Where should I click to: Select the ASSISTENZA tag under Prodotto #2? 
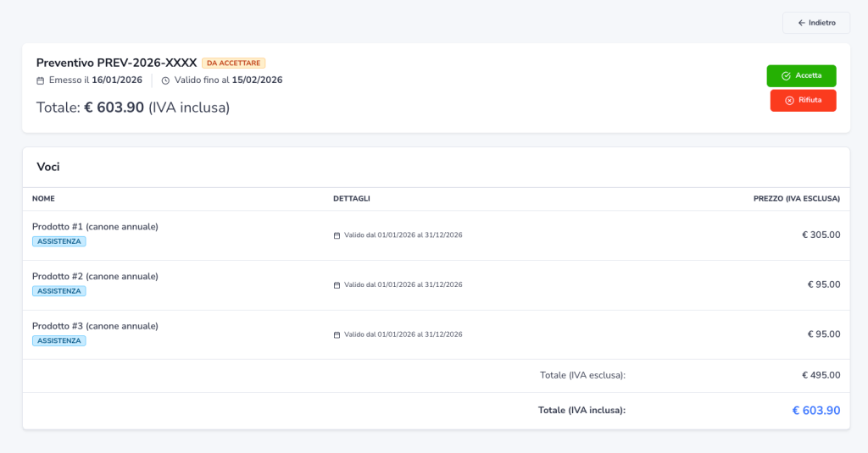click(58, 291)
